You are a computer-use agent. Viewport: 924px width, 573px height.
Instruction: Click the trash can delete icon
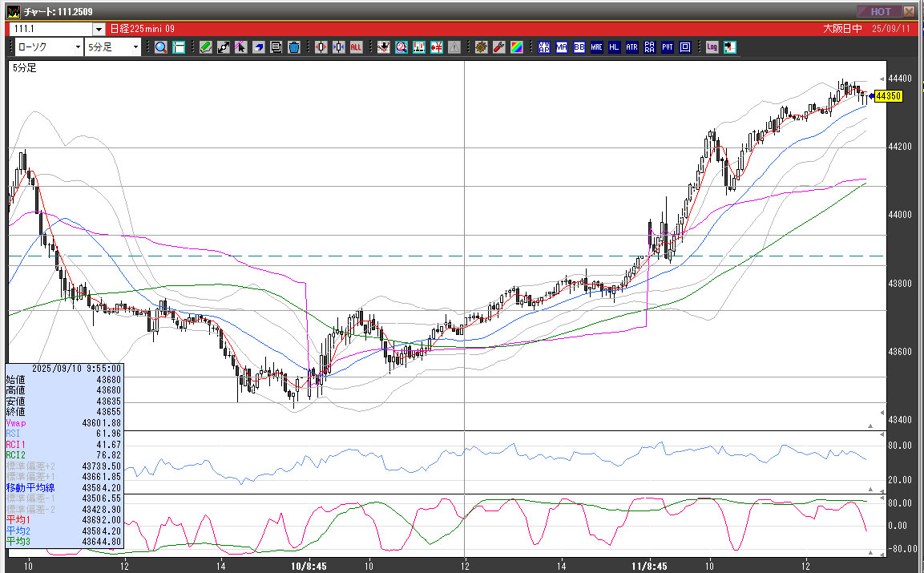[x=293, y=47]
